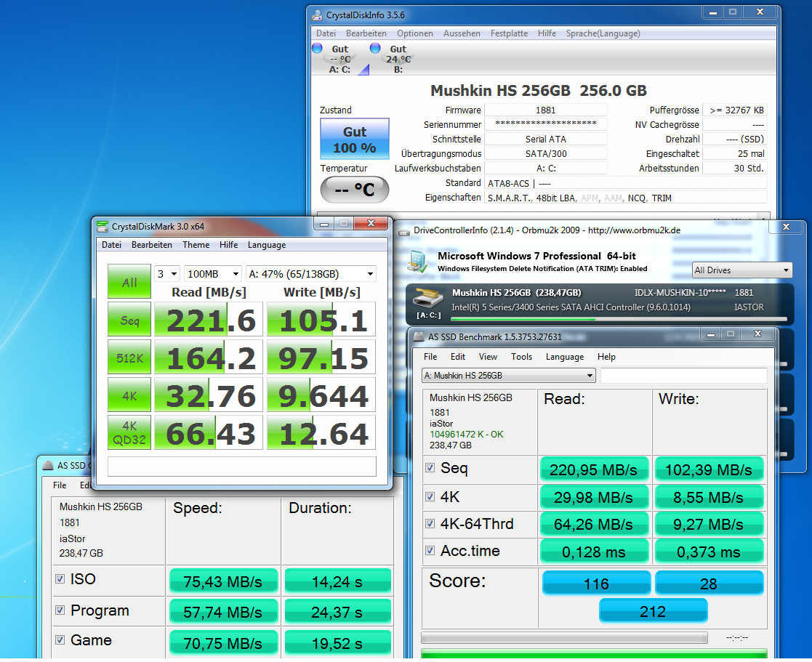
Task: Minimize the CrystalDiskInfo window
Action: (x=713, y=12)
